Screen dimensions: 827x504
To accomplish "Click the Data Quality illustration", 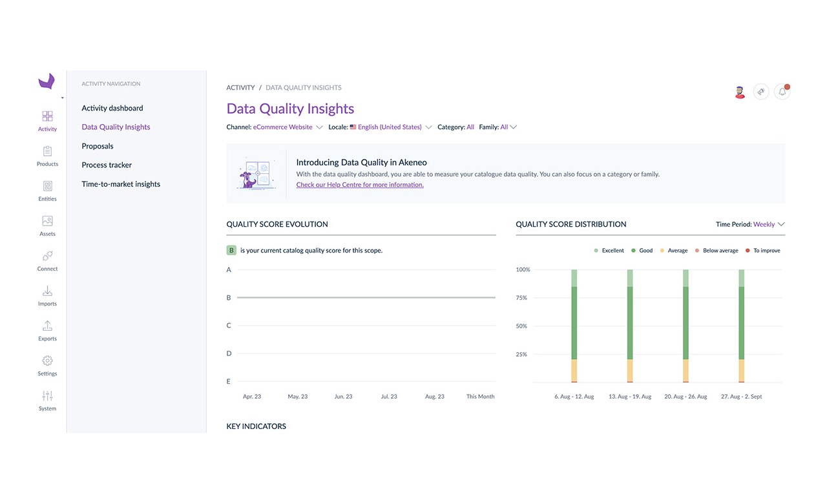I will [x=256, y=173].
